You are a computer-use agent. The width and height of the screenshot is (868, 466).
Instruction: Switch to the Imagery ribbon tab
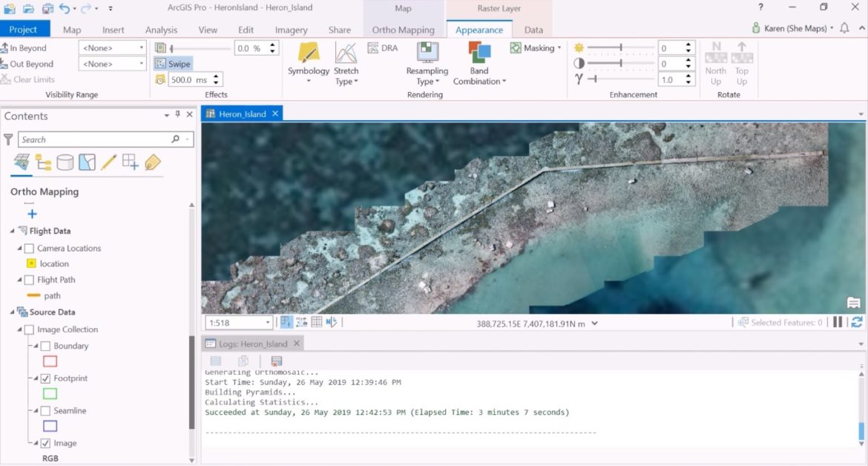pyautogui.click(x=291, y=30)
